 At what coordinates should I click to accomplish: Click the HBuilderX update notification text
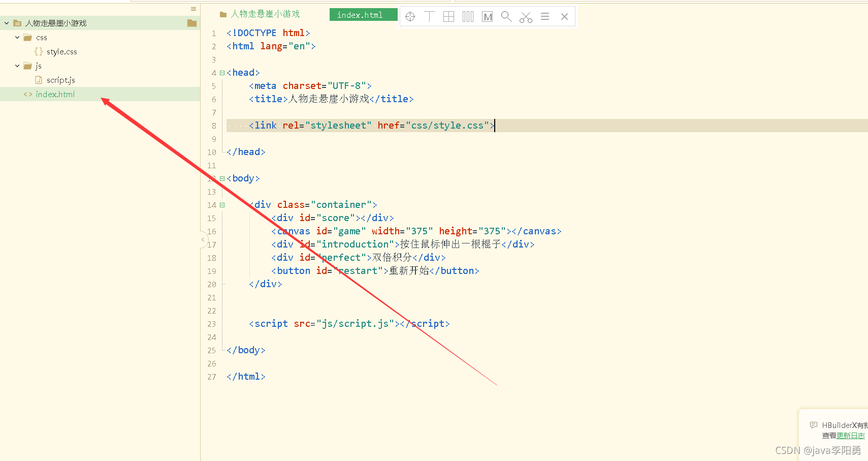(x=845, y=425)
